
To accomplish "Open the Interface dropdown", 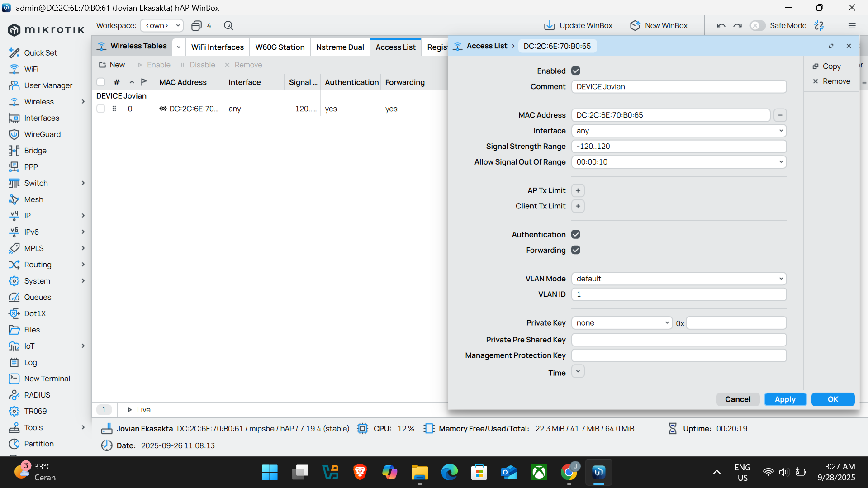I will point(679,131).
